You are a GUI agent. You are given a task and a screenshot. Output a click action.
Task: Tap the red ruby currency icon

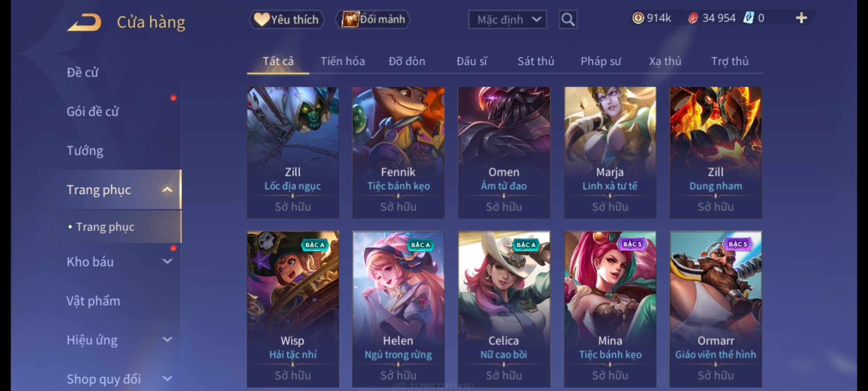[693, 18]
